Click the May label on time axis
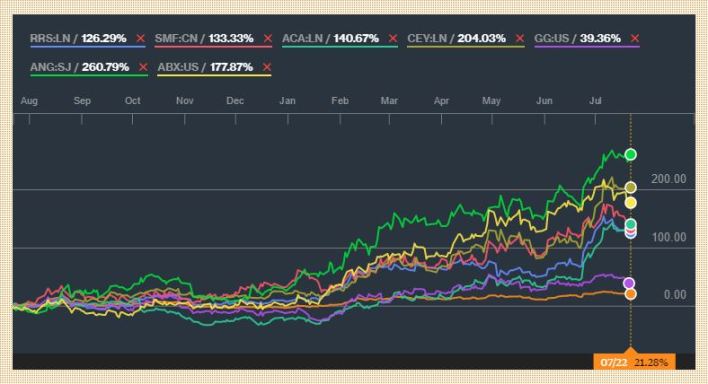 click(491, 101)
